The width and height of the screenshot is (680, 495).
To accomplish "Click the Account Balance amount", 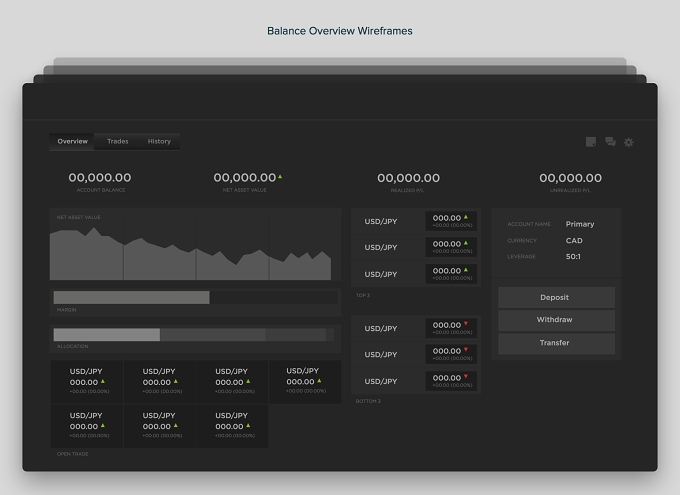I will coord(100,177).
